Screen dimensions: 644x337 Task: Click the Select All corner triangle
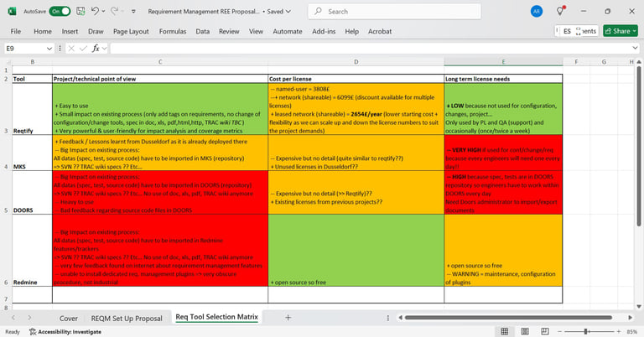point(8,62)
